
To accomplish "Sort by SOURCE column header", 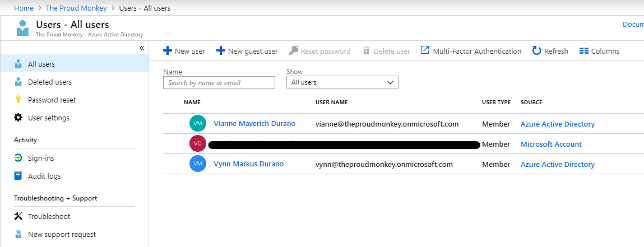I will (531, 102).
